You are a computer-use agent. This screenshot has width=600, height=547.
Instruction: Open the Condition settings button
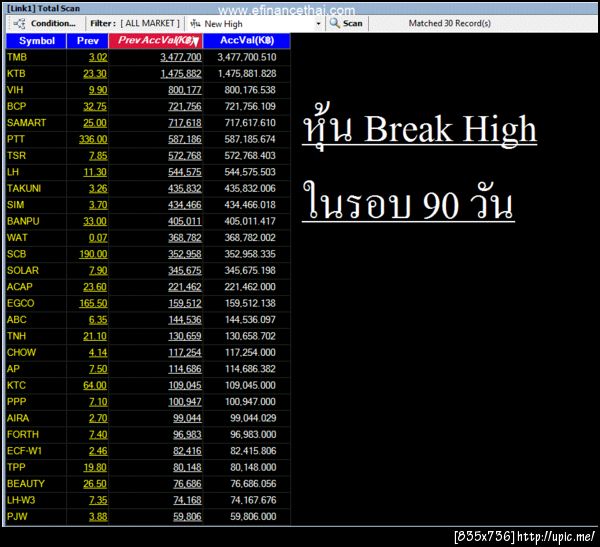coord(45,23)
